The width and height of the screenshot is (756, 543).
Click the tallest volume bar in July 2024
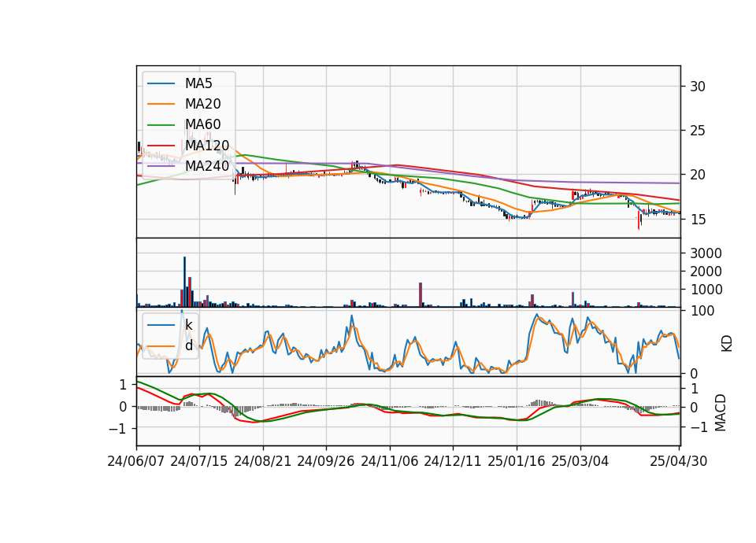coord(184,282)
